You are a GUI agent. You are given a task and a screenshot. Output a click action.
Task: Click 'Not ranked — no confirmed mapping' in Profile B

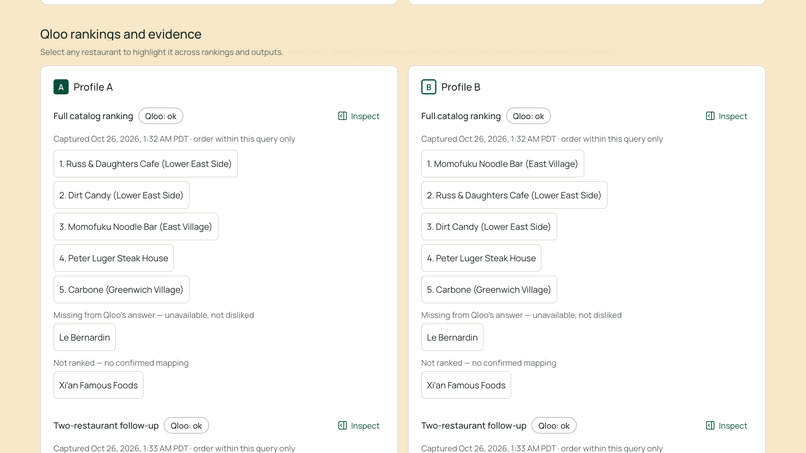(488, 363)
